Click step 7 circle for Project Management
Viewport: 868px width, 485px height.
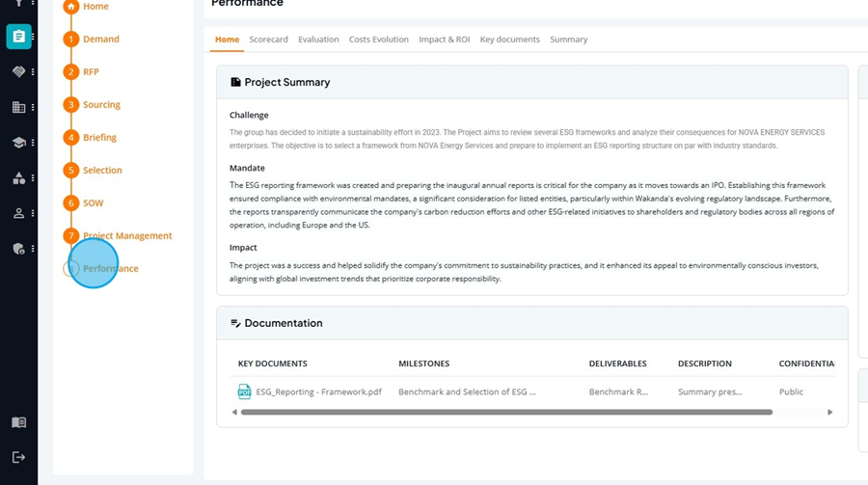pyautogui.click(x=70, y=235)
